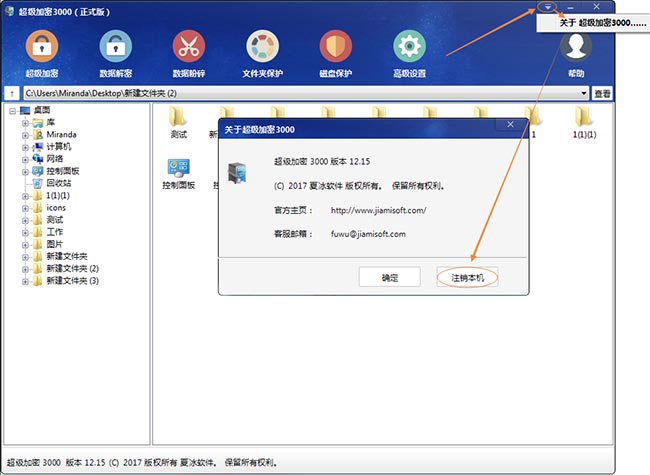Click the 桌面 desktop icon in tree
Screen dimensions: 650x475
point(25,110)
